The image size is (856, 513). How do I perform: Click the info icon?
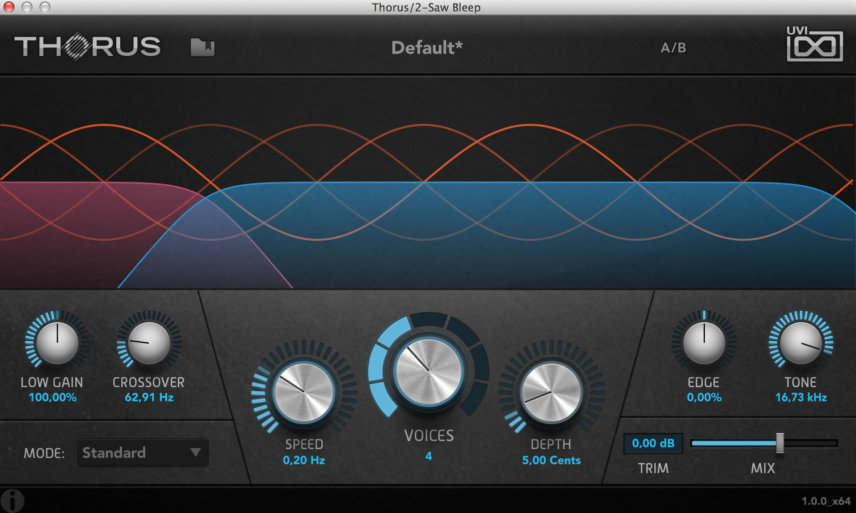coord(11,501)
